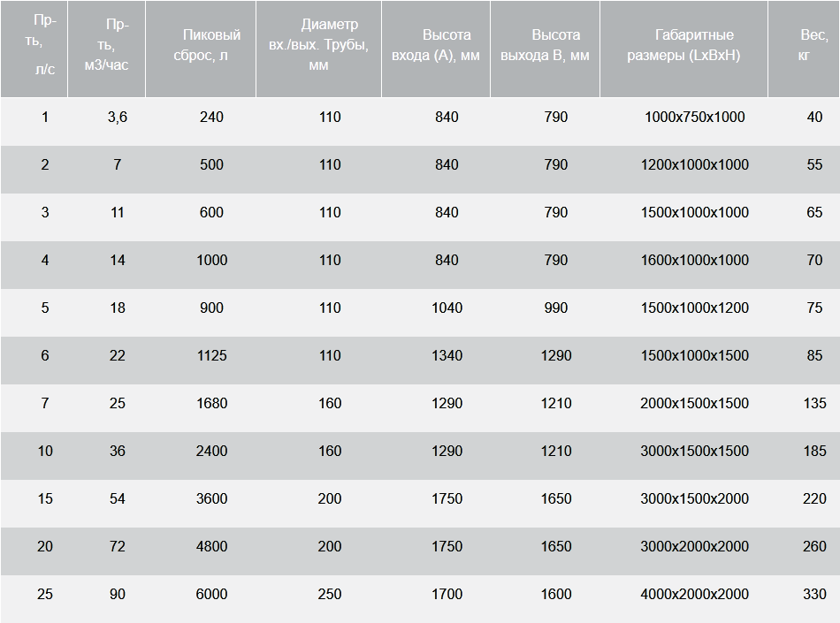
Task: Select the inlet height cell 1340
Action: [x=447, y=355]
